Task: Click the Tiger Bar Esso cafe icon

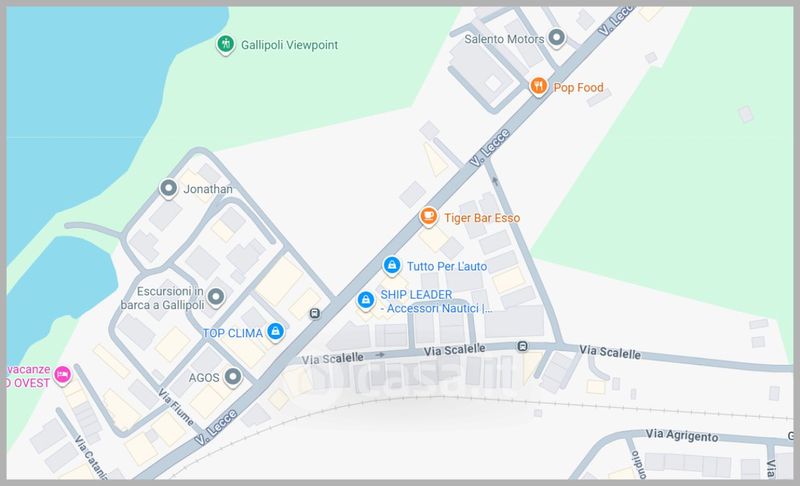Action: coord(429,217)
